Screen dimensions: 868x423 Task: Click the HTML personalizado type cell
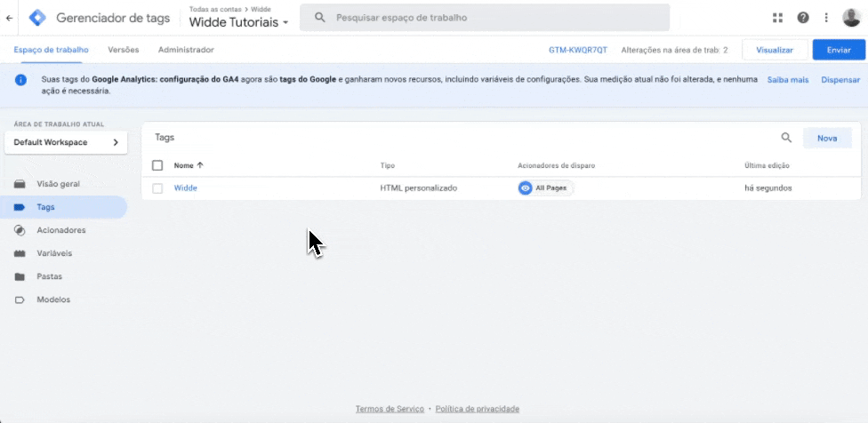point(419,188)
